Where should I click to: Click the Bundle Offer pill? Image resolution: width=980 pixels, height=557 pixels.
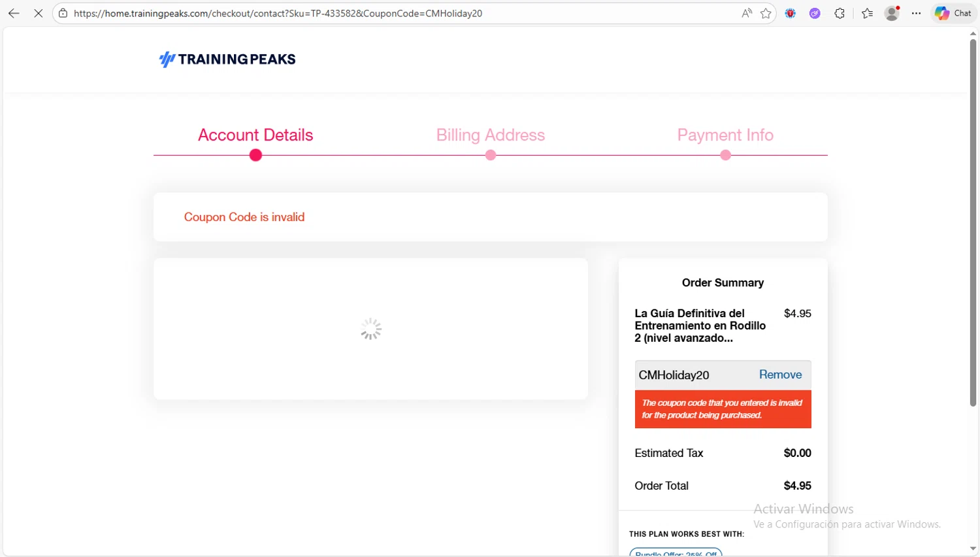tap(676, 552)
